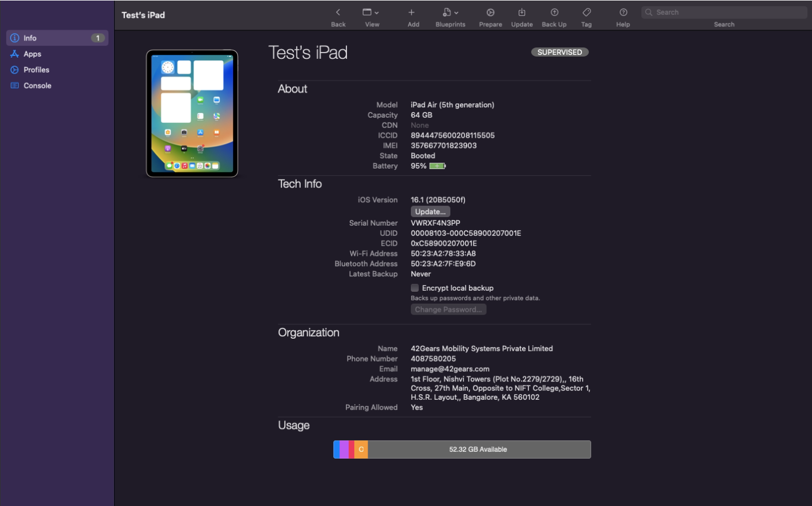812x506 pixels.
Task: Focus the Search field
Action: tap(724, 12)
